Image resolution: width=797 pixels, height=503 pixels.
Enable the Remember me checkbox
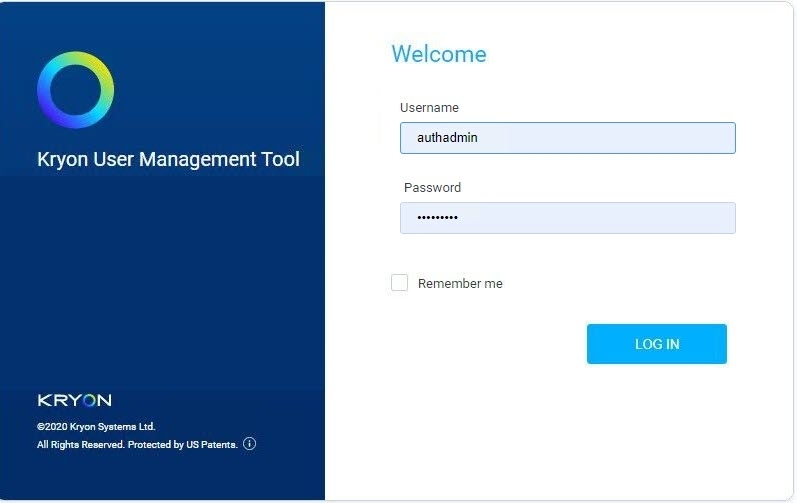[400, 283]
